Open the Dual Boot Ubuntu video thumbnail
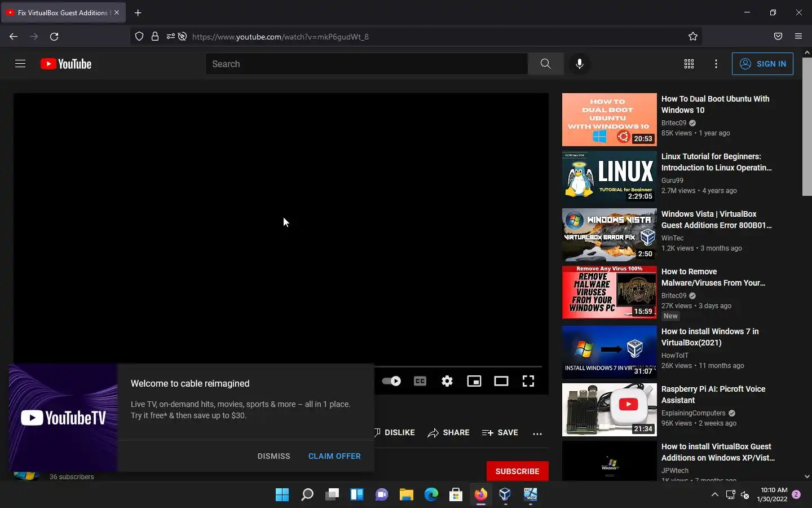This screenshot has width=812, height=508. coord(610,120)
